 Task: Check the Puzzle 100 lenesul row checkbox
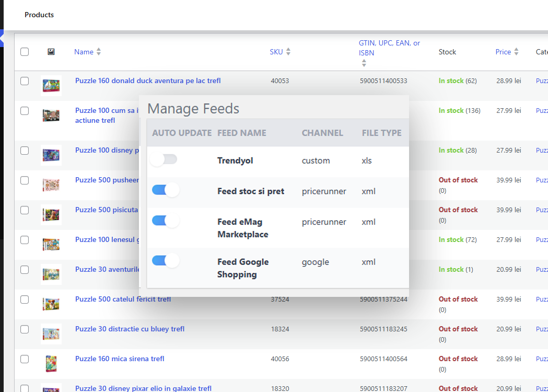25,240
